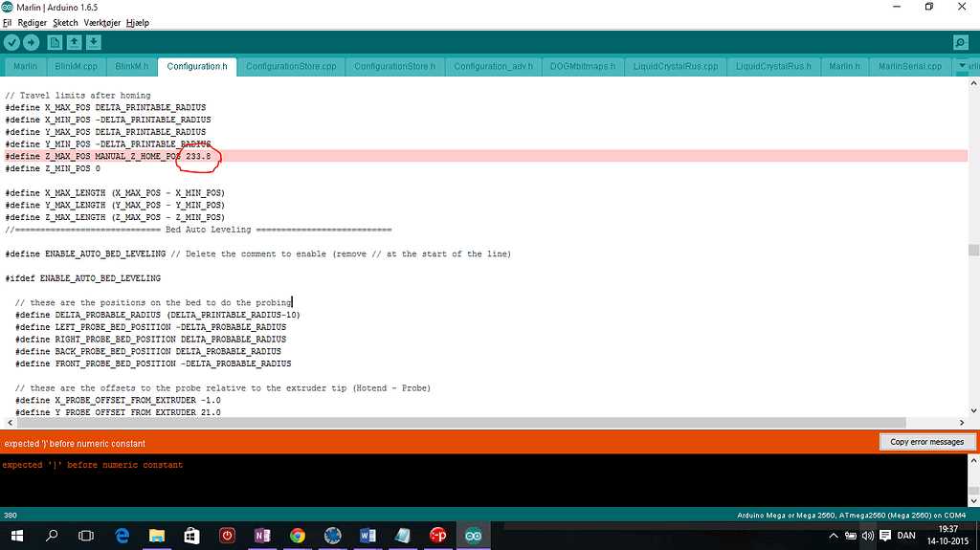The height and width of the screenshot is (550, 980).
Task: Click the editor vertical scrollbar thumb
Action: [x=973, y=250]
